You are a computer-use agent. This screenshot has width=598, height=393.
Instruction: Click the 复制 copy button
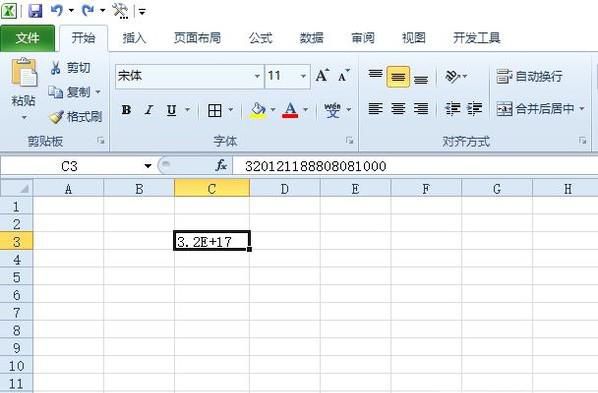tap(69, 92)
